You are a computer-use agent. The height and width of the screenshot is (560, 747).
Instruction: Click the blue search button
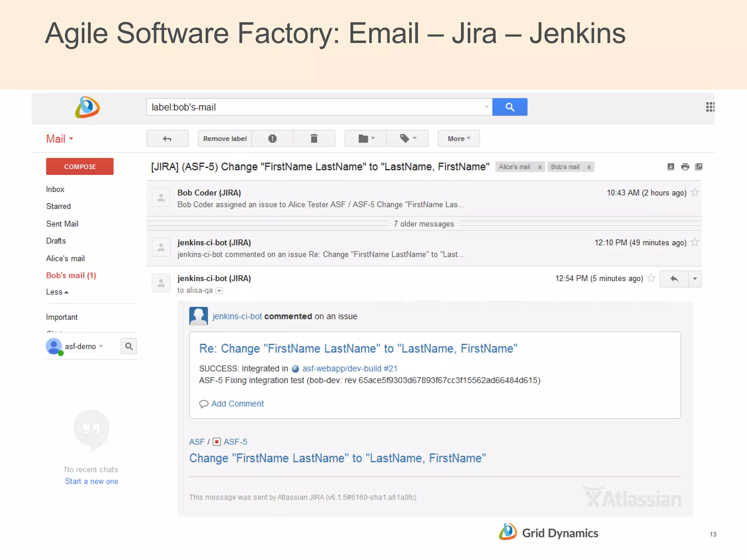tap(510, 107)
